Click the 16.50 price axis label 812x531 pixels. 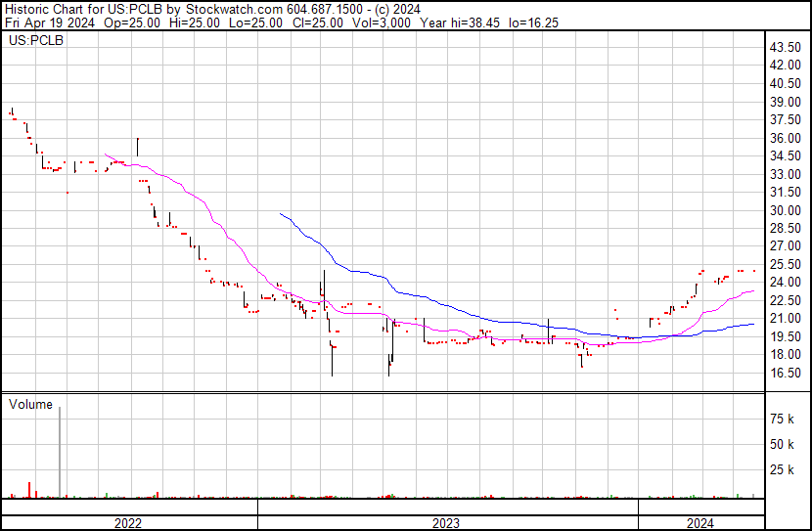(x=786, y=374)
